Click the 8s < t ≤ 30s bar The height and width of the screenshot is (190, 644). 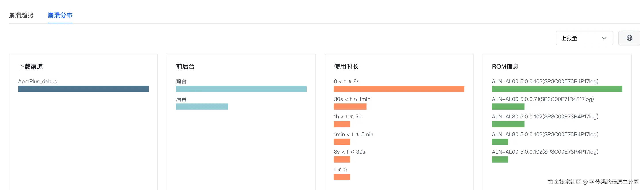coord(342,159)
